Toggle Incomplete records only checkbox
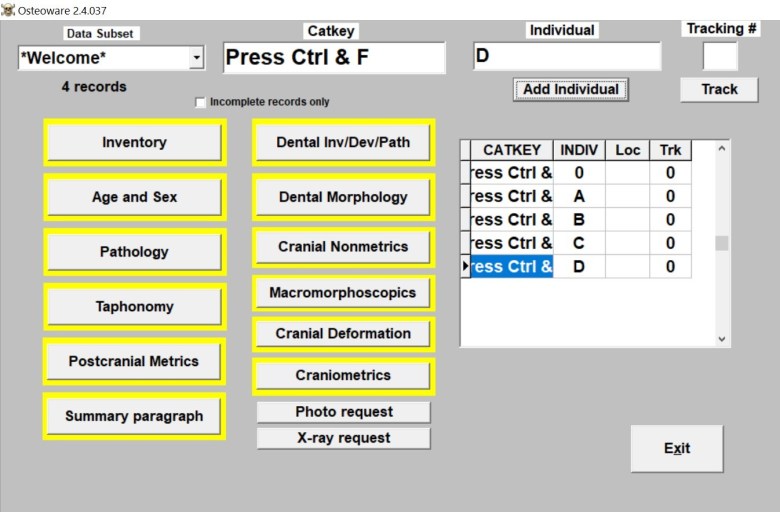The width and height of the screenshot is (780, 512). click(201, 102)
